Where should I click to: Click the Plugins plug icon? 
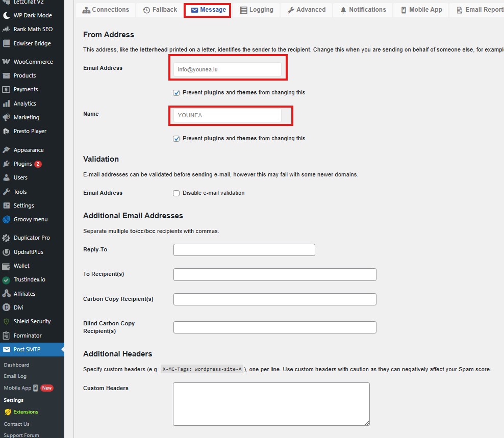[6, 164]
